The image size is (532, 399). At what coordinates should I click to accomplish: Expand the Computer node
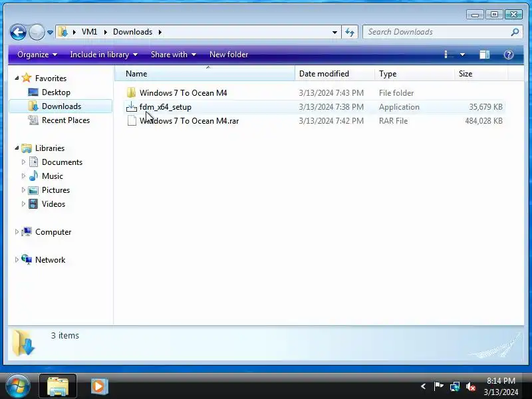pos(17,231)
